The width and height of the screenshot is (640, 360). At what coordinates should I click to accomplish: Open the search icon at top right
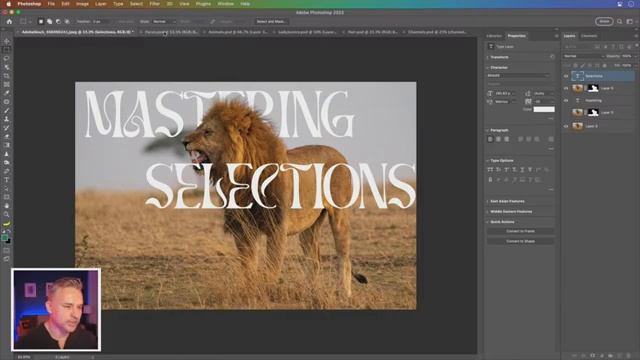[x=620, y=21]
